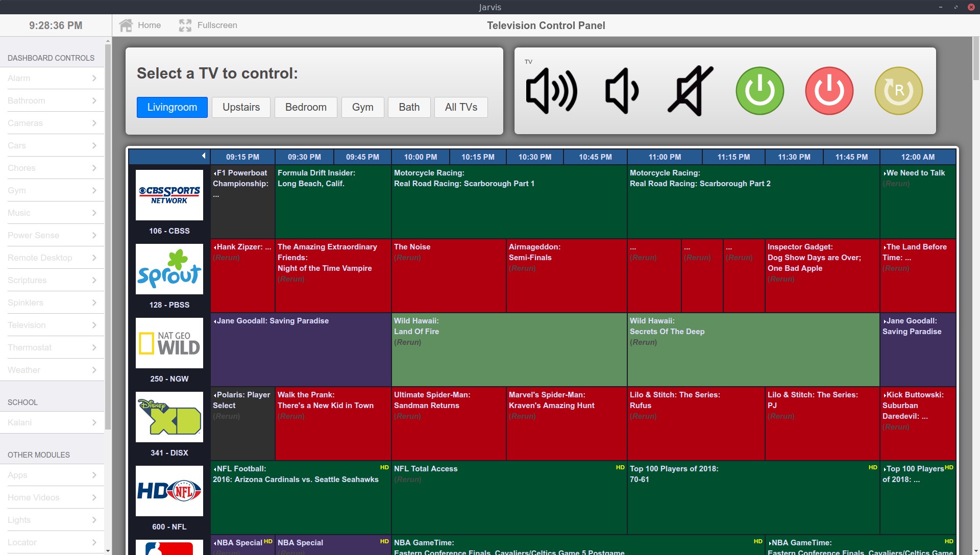Select the Gym TV button
The image size is (980, 555).
pyautogui.click(x=362, y=107)
